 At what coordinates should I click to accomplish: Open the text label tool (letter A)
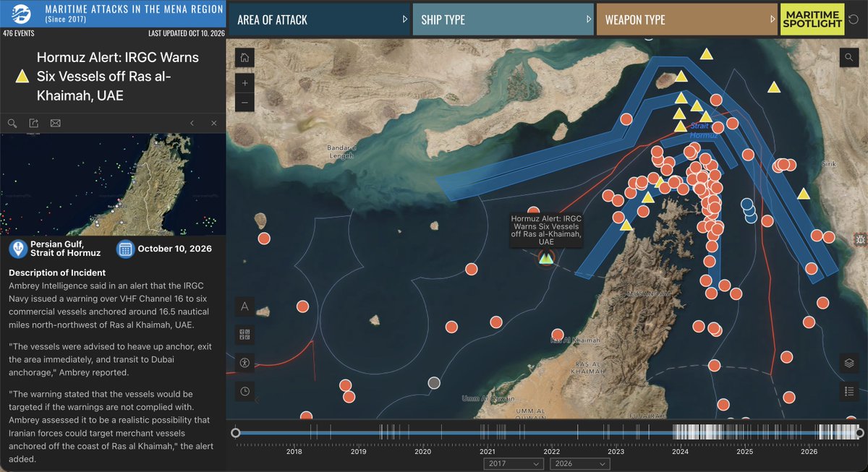click(244, 306)
